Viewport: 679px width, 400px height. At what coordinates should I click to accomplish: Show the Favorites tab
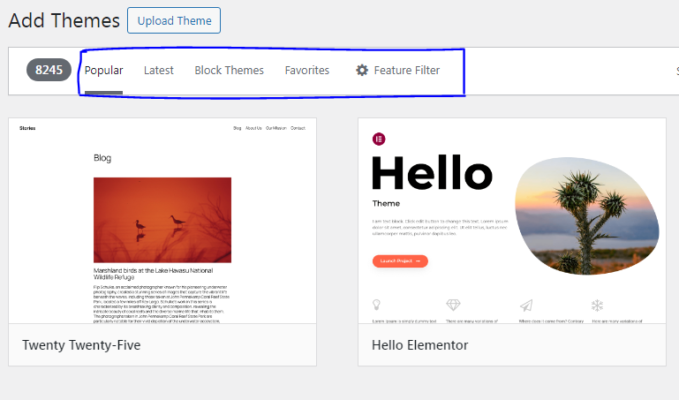click(x=307, y=70)
